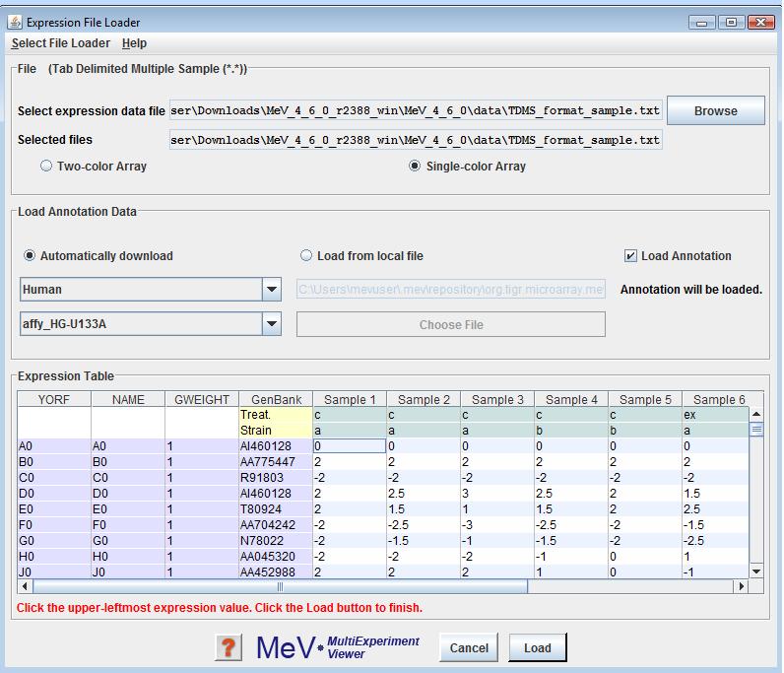Image resolution: width=784 pixels, height=673 pixels.
Task: Click the table's vertical scrollbar down arrow
Action: pyautogui.click(x=756, y=571)
